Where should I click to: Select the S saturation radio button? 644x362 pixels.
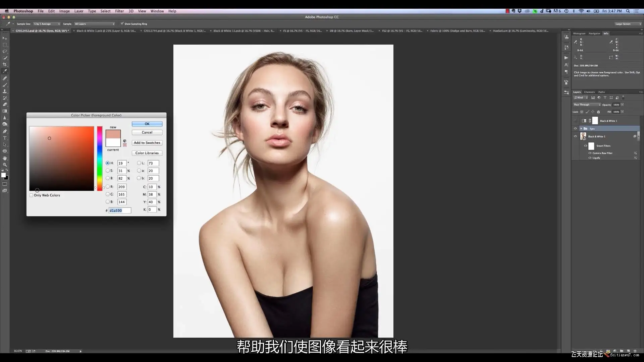point(108,171)
